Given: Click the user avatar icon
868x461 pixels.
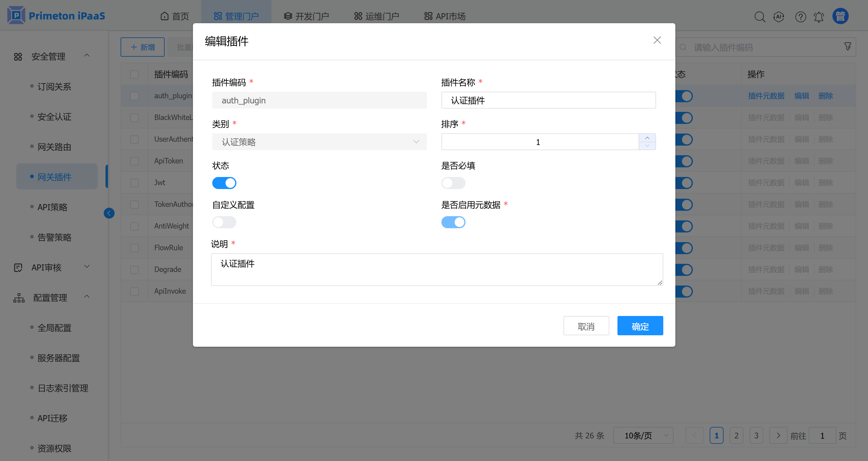Looking at the screenshot, I should click(840, 16).
